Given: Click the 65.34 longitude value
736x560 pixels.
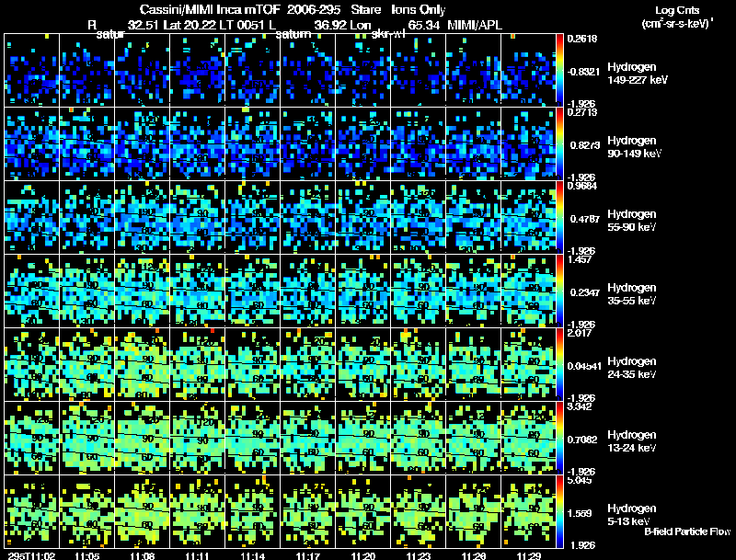Looking at the screenshot, I should click(x=424, y=25).
